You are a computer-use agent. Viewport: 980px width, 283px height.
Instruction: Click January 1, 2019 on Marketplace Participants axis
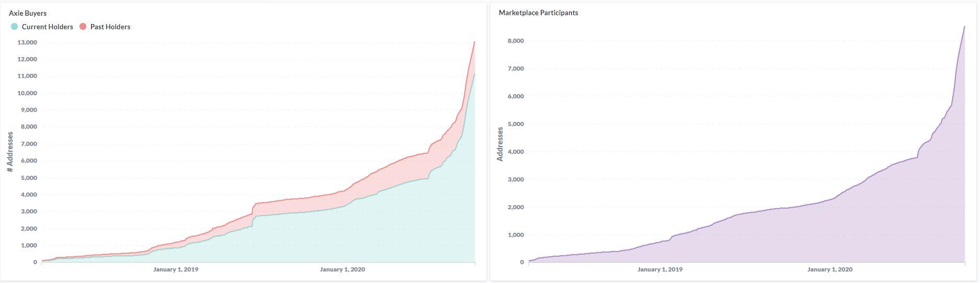(660, 269)
